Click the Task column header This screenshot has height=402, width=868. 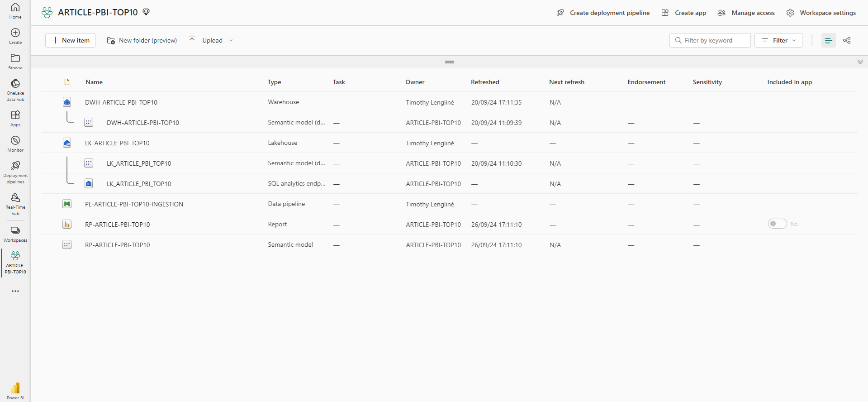[x=339, y=82]
